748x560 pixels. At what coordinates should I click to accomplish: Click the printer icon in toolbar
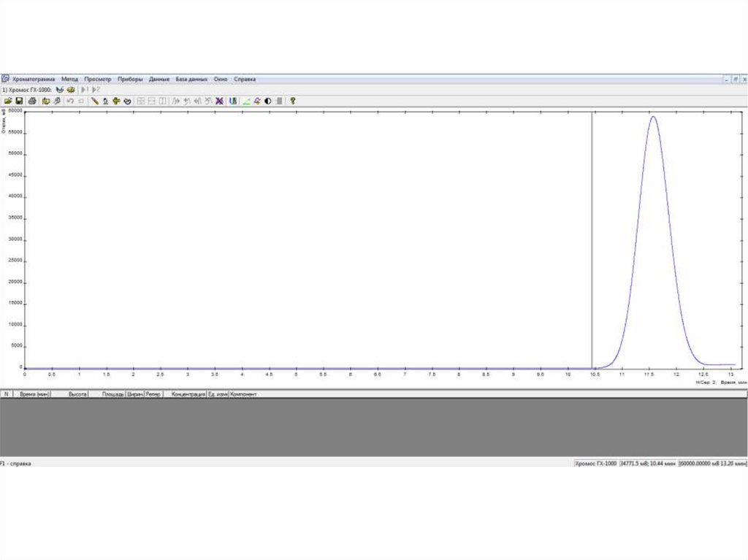tap(31, 101)
